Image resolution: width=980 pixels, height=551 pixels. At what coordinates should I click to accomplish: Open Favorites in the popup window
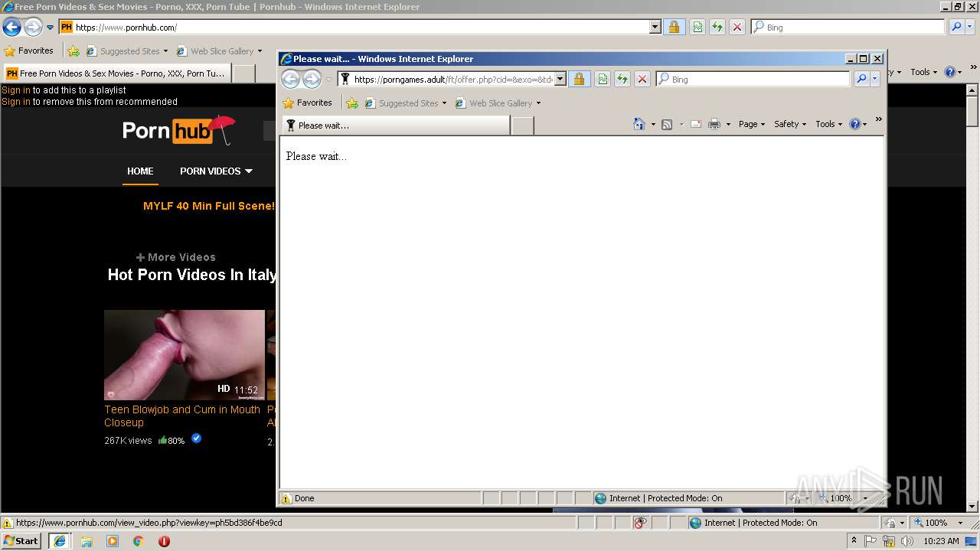[308, 103]
